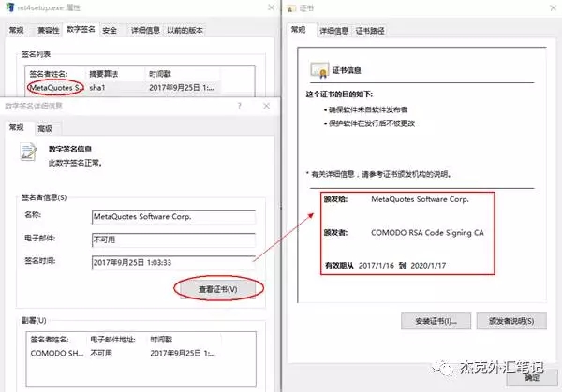The height and width of the screenshot is (392, 562).
Task: Click the countersignature timestamp 2017年9月25日 cell
Action: pos(183,353)
